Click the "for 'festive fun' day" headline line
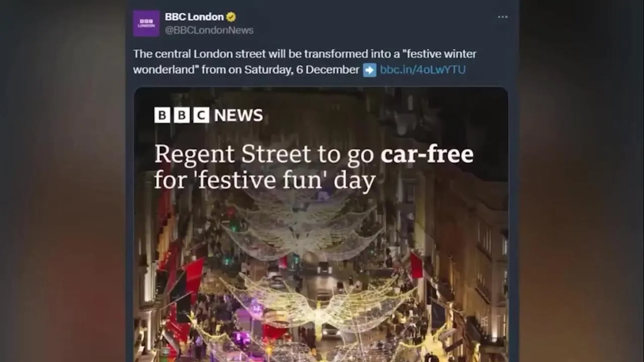644x362 pixels. click(265, 180)
